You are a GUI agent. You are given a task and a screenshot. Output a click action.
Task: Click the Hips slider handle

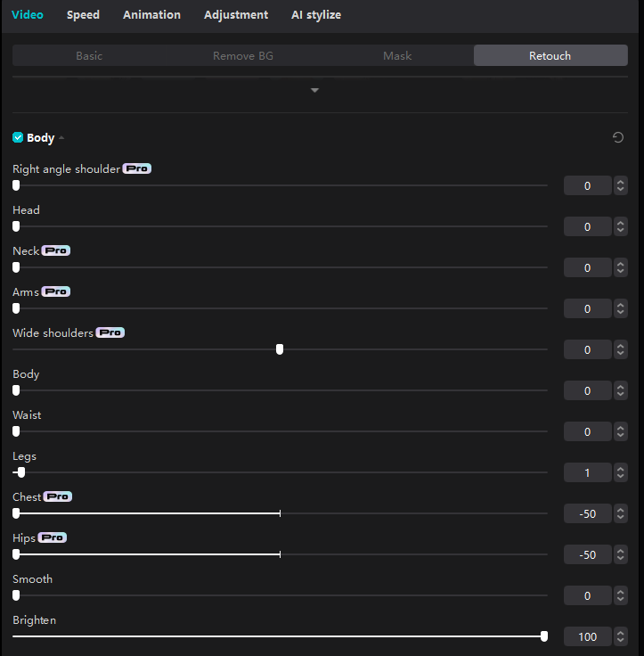(16, 554)
